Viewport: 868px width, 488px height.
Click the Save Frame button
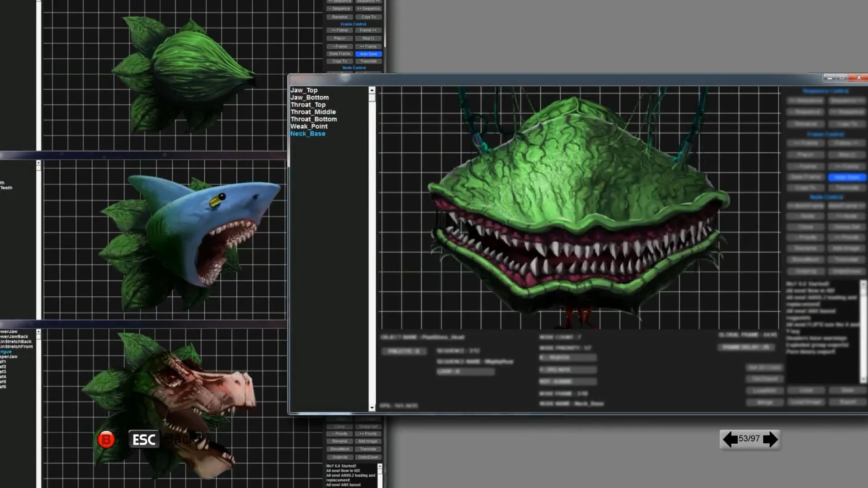[340, 54]
